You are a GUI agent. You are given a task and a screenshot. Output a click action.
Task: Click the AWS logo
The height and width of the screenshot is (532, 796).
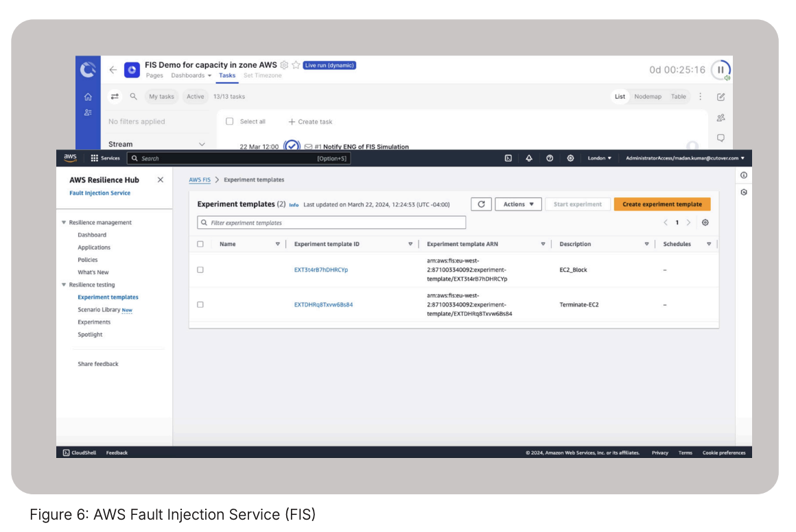(70, 158)
